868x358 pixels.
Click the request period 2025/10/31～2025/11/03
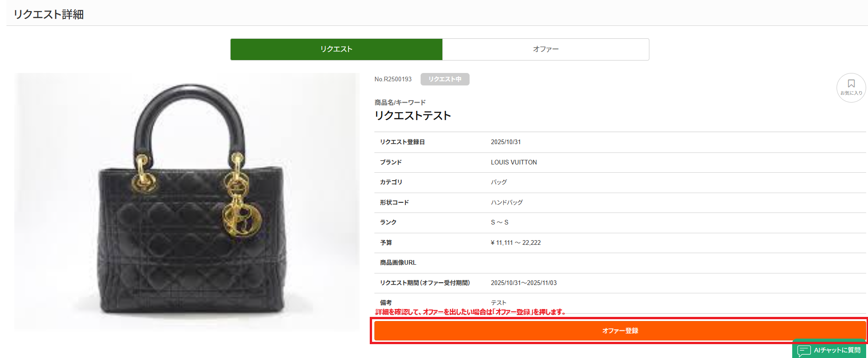(524, 283)
